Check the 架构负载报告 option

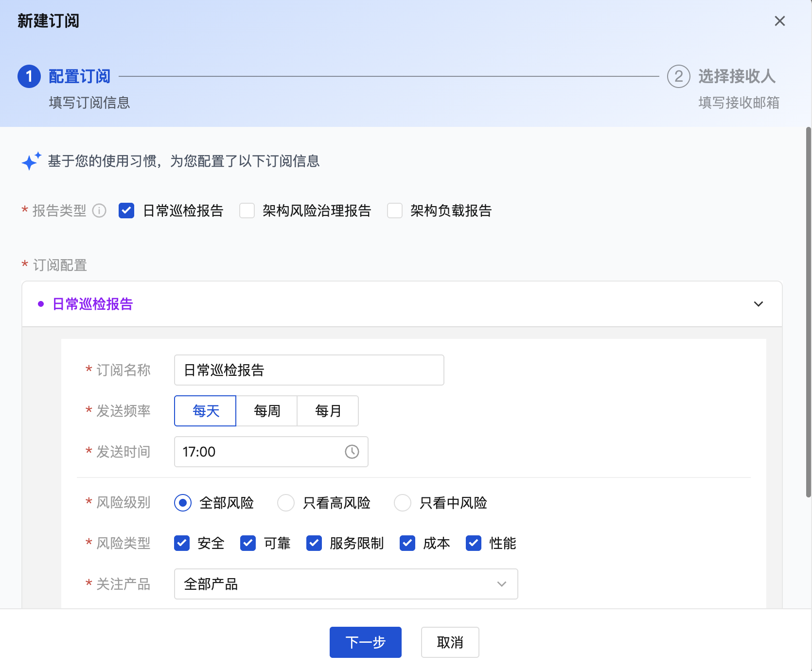point(394,211)
